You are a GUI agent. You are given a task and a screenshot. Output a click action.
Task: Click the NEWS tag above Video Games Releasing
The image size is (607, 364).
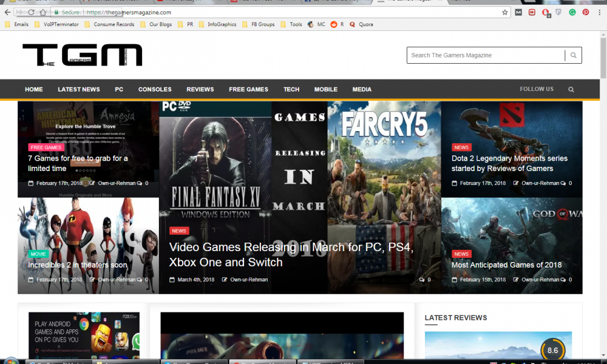[179, 231]
